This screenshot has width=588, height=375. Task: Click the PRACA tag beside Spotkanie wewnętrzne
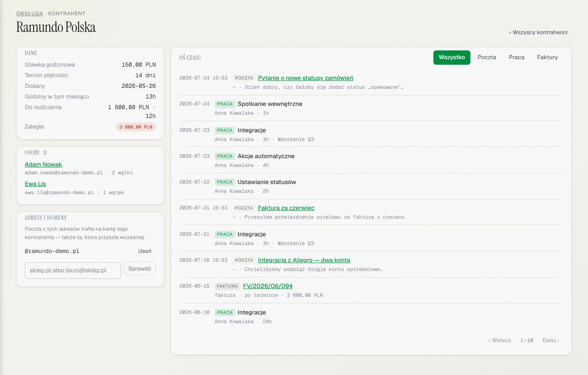(225, 104)
